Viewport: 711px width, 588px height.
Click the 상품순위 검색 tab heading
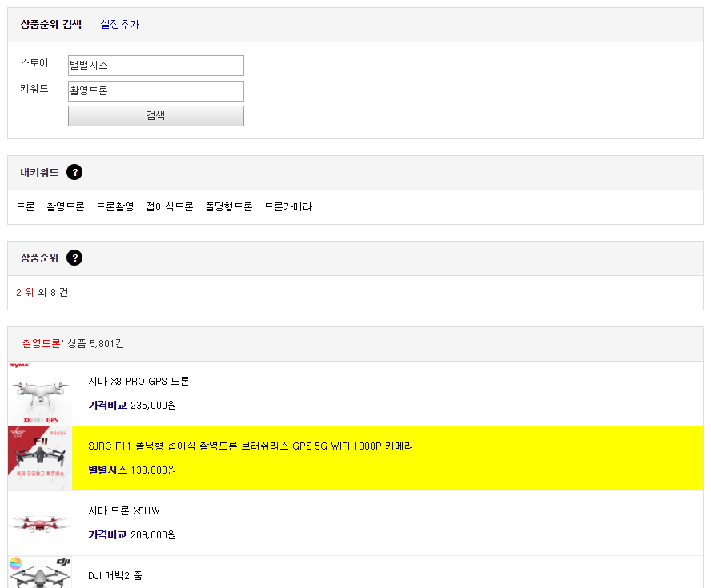pyautogui.click(x=51, y=25)
